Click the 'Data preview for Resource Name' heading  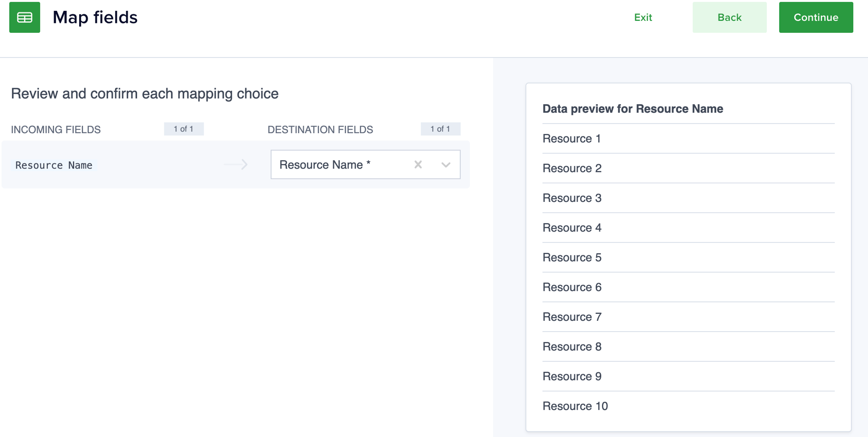633,108
